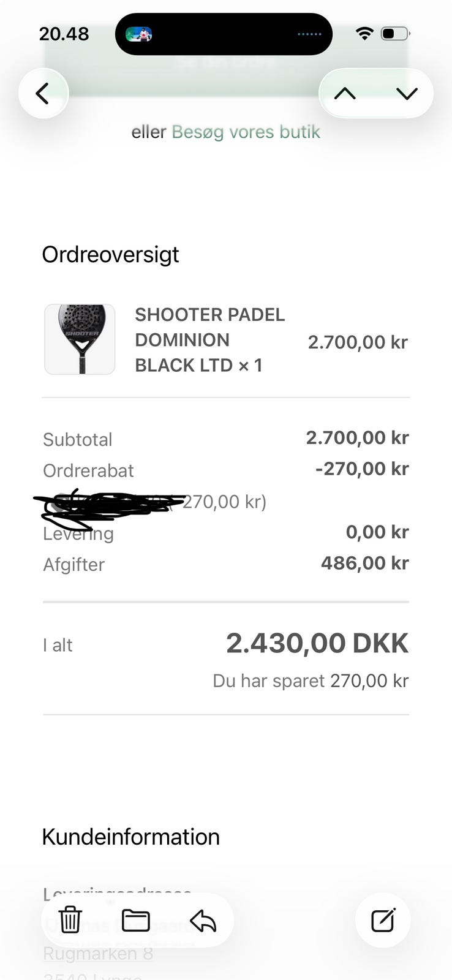Tap the SHOOTER PADEL DOMINION product name
Image resolution: width=452 pixels, height=980 pixels.
209,339
